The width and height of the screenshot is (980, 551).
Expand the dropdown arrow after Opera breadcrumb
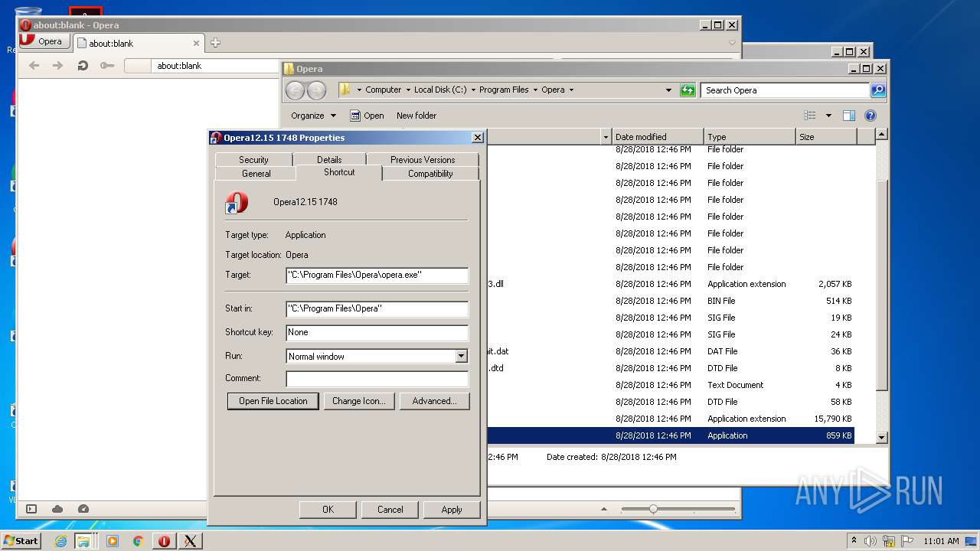(x=571, y=90)
